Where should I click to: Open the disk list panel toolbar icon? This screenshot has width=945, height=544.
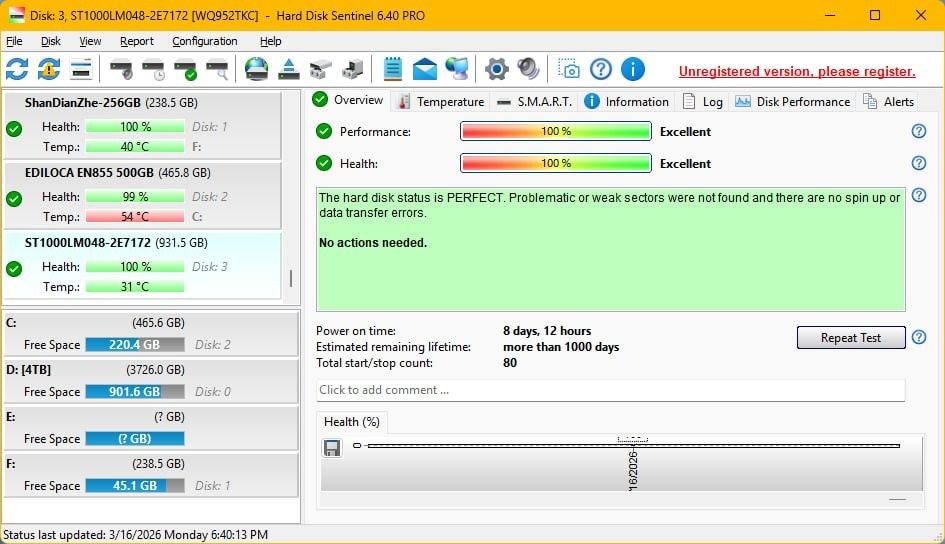click(81, 69)
